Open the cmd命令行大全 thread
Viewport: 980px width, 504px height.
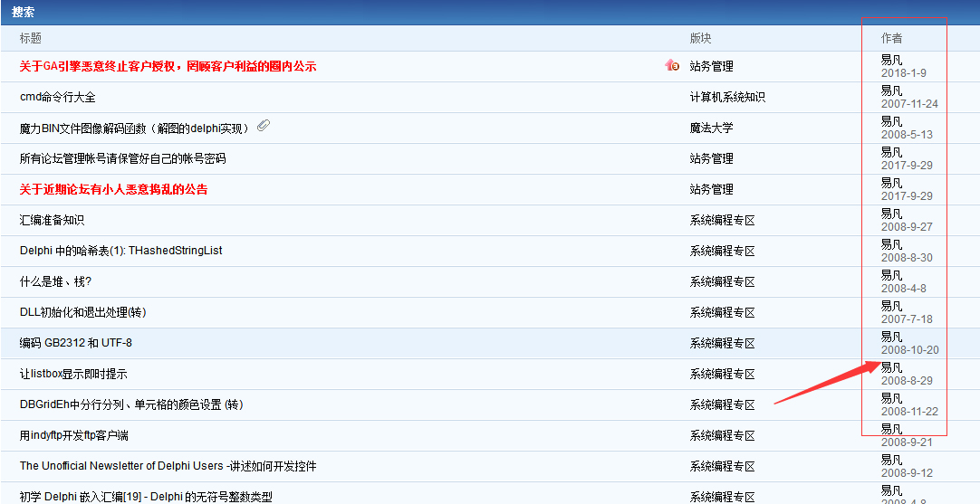pos(57,97)
